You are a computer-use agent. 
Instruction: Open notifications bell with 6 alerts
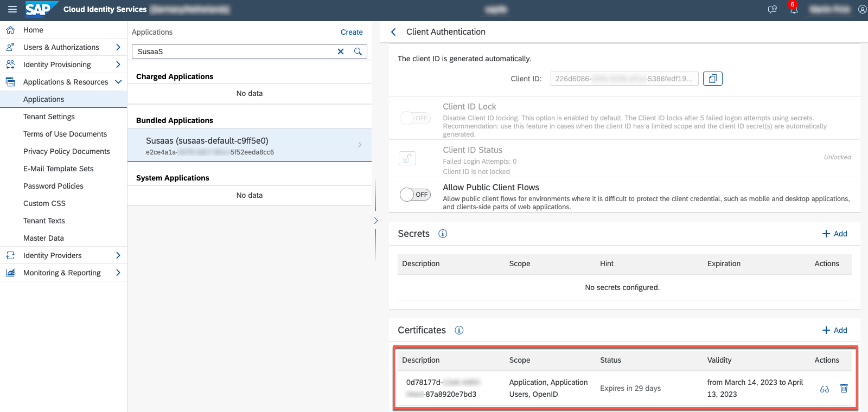(x=793, y=9)
